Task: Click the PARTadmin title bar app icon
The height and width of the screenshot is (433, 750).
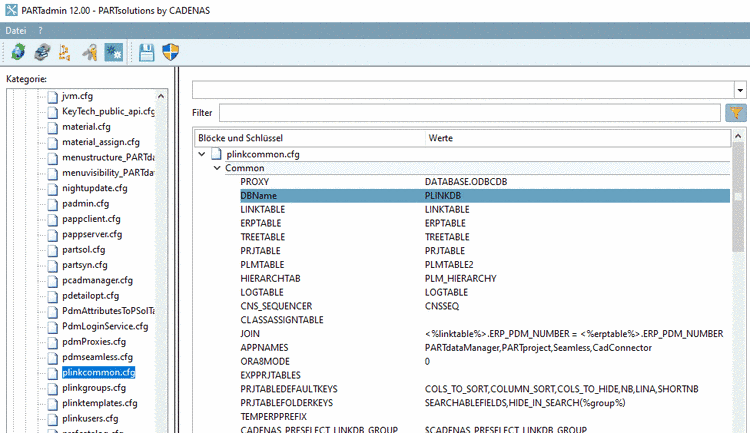Action: pyautogui.click(x=11, y=10)
